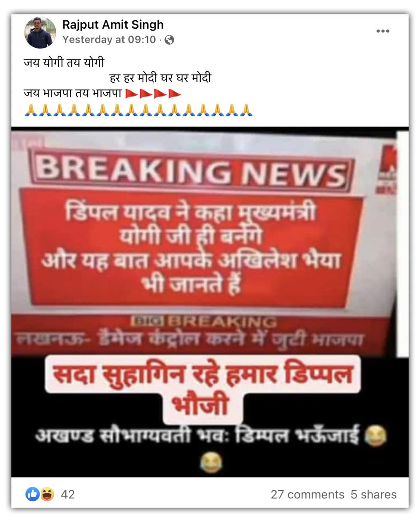
Task: Open the Rajput Amit Singh profile link
Action: pos(113,25)
